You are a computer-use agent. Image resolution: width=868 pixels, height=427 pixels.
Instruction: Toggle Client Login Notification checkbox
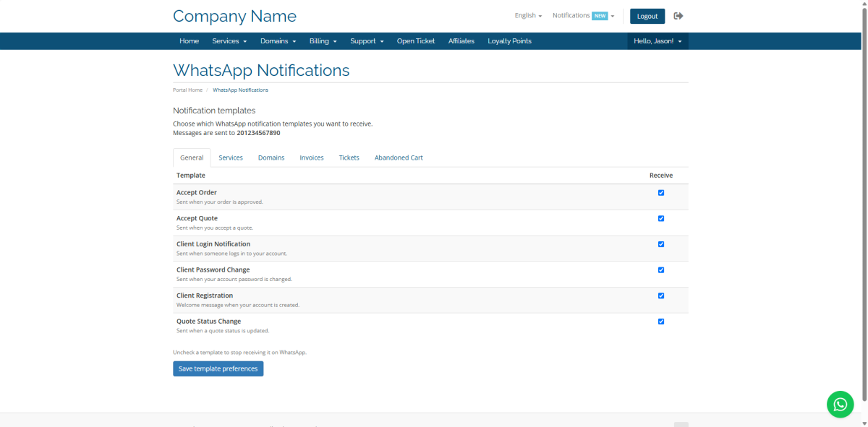point(661,244)
